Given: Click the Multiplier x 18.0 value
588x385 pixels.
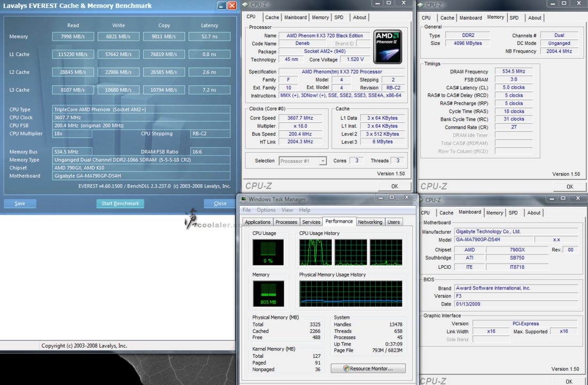Looking at the screenshot, I should pyautogui.click(x=300, y=126).
